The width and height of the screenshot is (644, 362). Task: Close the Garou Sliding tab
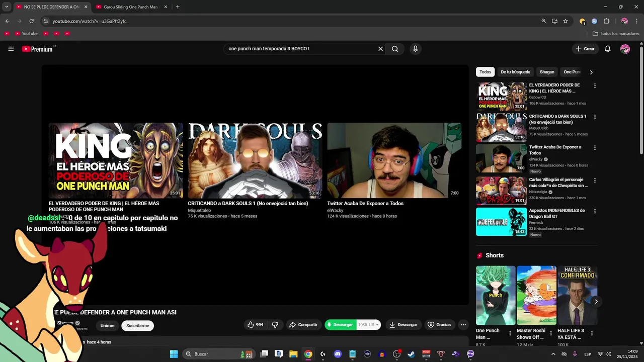pyautogui.click(x=166, y=7)
